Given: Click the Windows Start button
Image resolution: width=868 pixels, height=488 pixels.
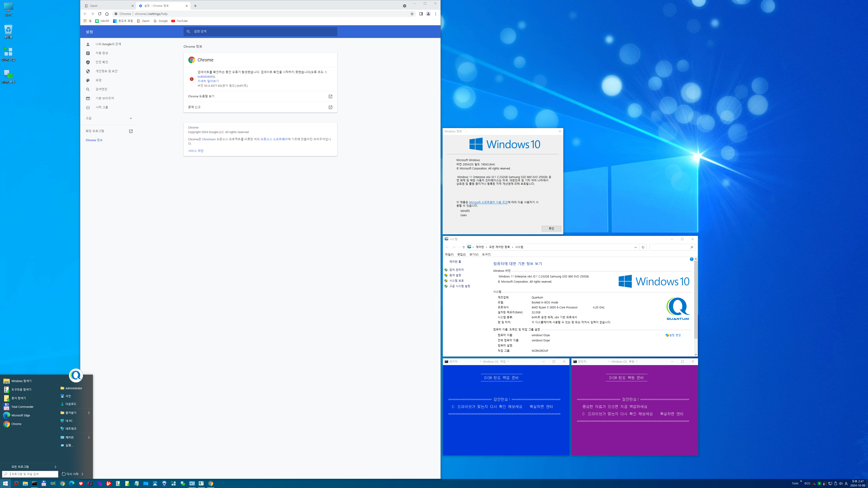Looking at the screenshot, I should [x=5, y=484].
